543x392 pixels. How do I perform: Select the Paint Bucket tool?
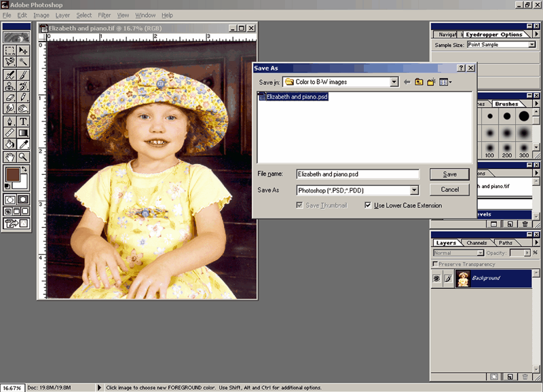[10, 144]
